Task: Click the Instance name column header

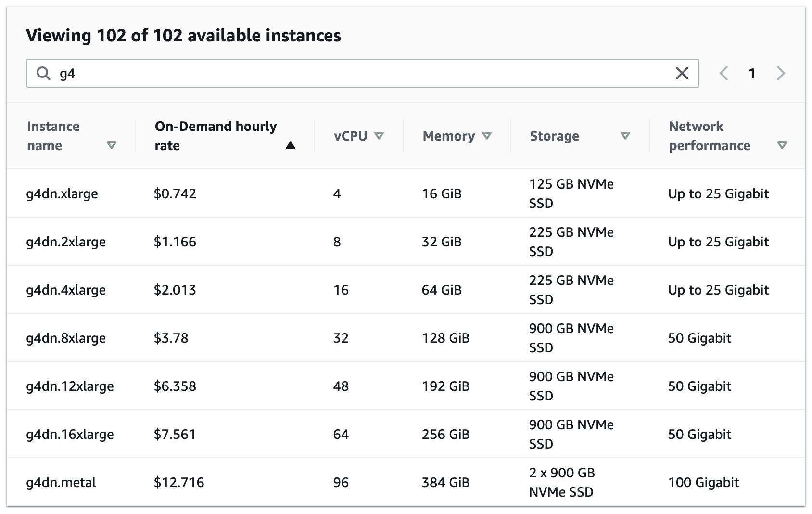Action: click(53, 136)
